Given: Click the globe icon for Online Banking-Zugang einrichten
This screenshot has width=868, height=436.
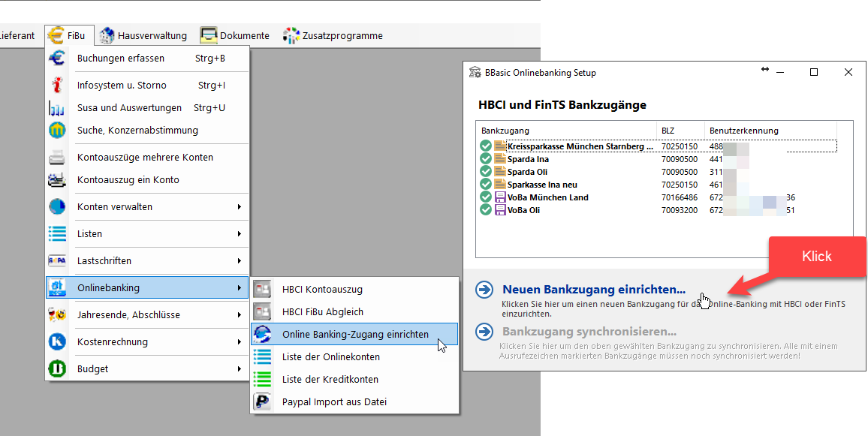Looking at the screenshot, I should [x=262, y=334].
